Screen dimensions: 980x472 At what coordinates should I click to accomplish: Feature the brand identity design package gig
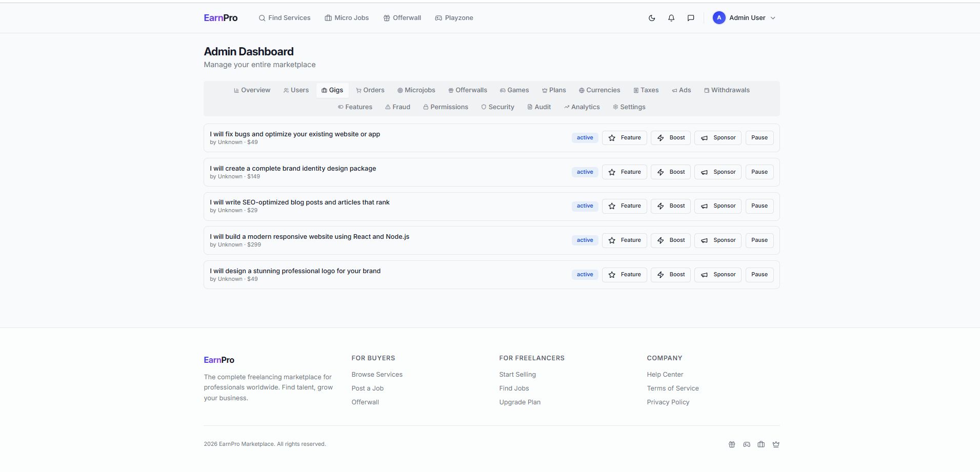pyautogui.click(x=625, y=172)
